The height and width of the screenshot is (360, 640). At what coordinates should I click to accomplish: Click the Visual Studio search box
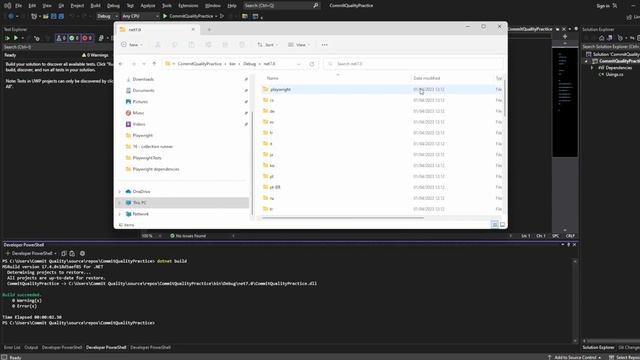281,6
